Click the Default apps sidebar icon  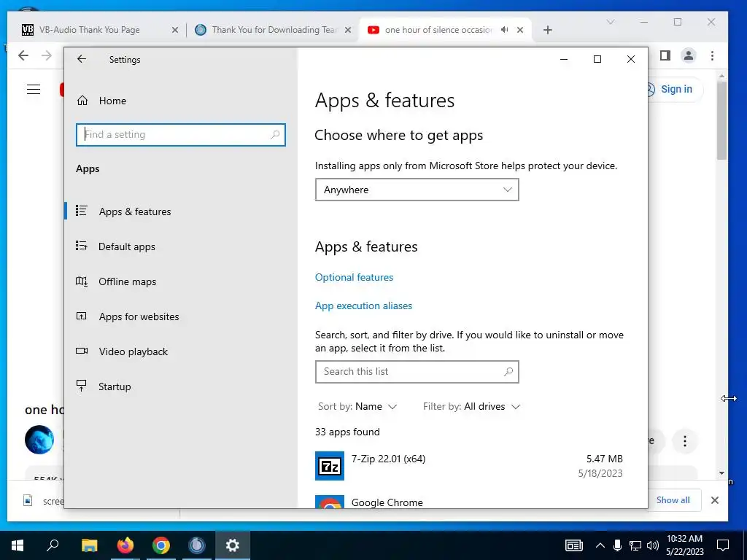[82, 246]
